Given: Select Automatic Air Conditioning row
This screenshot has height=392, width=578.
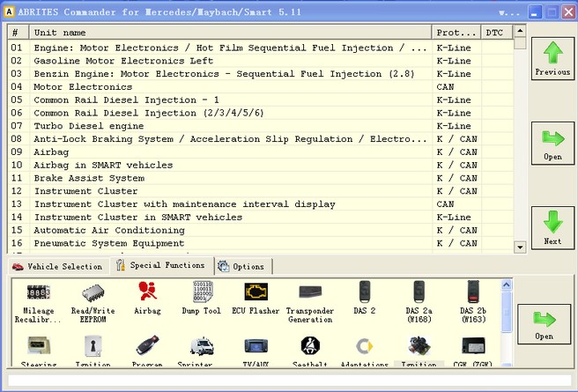Looking at the screenshot, I should tap(261, 230).
